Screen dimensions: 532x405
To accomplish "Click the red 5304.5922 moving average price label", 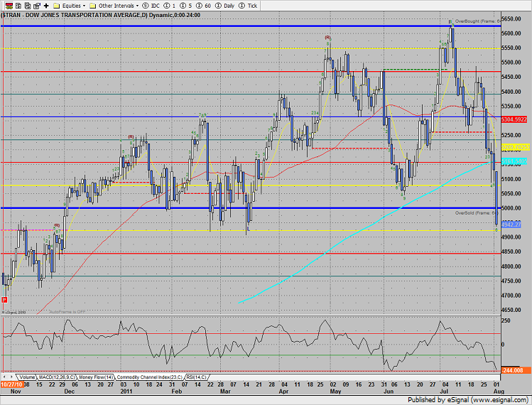I will (514, 119).
